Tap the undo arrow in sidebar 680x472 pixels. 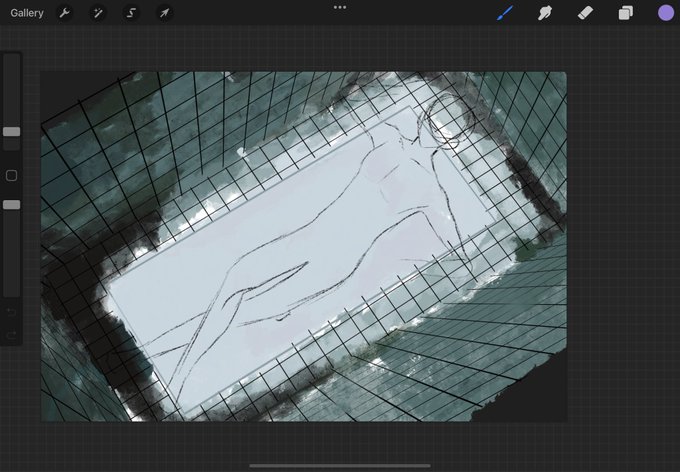pos(12,312)
